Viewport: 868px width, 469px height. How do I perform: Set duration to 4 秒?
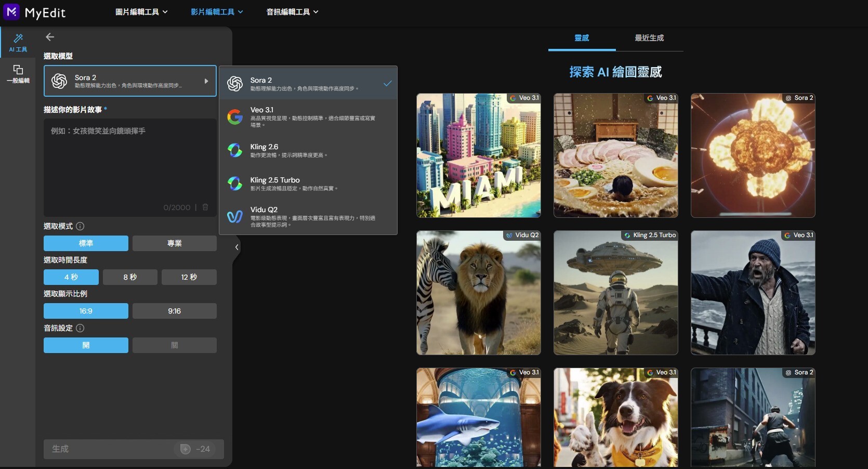(71, 277)
